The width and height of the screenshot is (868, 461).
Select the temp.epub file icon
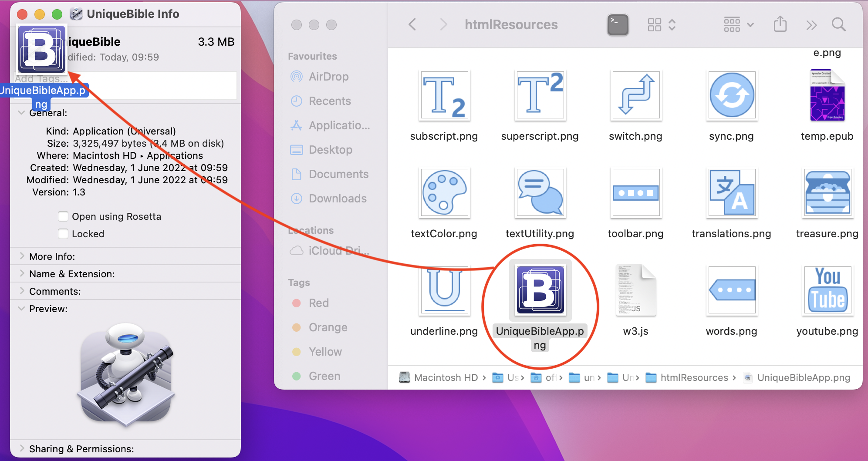(x=827, y=95)
